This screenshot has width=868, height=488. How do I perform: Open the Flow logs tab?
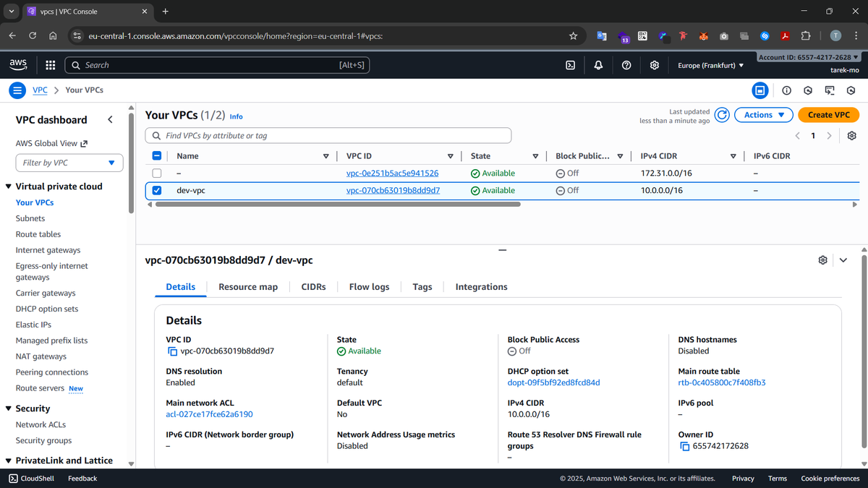click(x=369, y=287)
